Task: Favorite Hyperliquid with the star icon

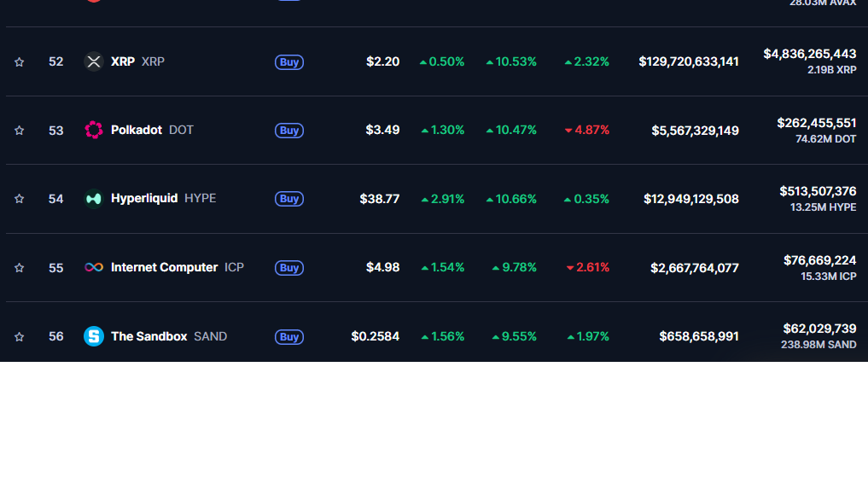Action: click(x=20, y=199)
